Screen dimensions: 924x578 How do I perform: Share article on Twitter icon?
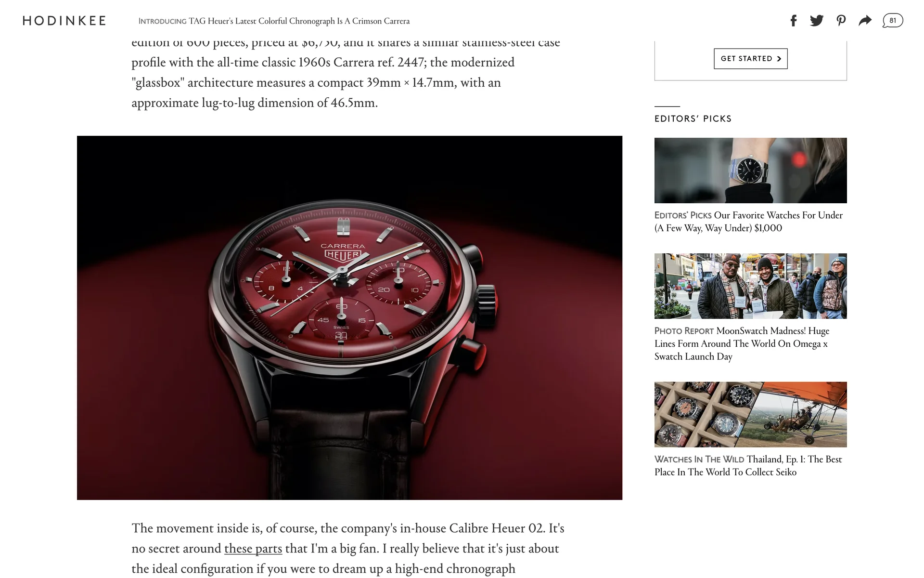(817, 21)
